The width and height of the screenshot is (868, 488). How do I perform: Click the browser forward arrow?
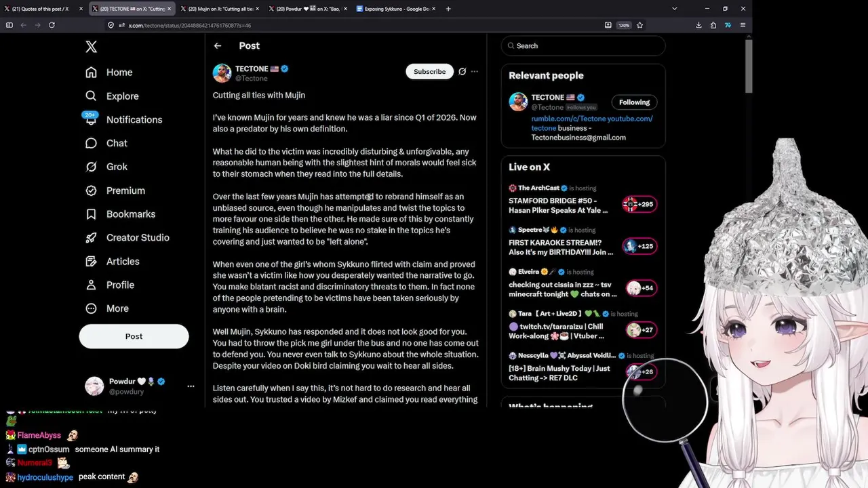pos(37,25)
